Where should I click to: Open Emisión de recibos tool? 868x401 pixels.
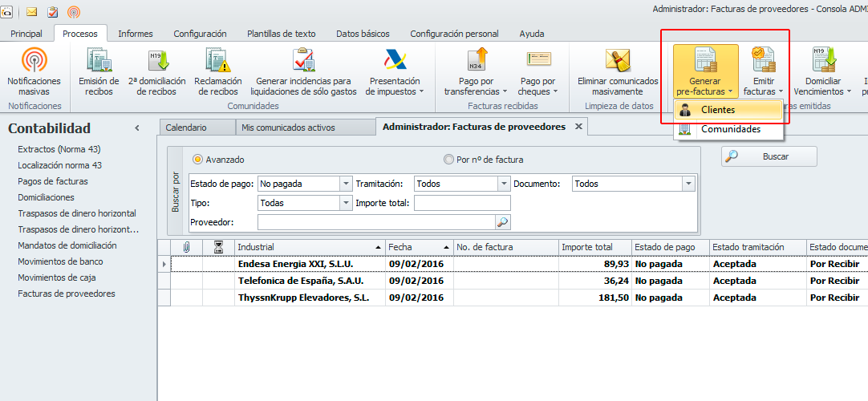pyautogui.click(x=99, y=61)
